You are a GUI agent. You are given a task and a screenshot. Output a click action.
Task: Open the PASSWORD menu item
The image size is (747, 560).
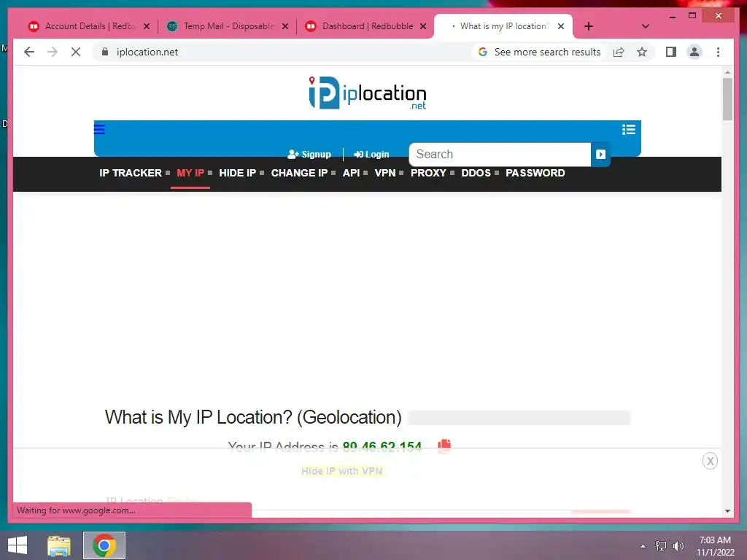tap(535, 173)
